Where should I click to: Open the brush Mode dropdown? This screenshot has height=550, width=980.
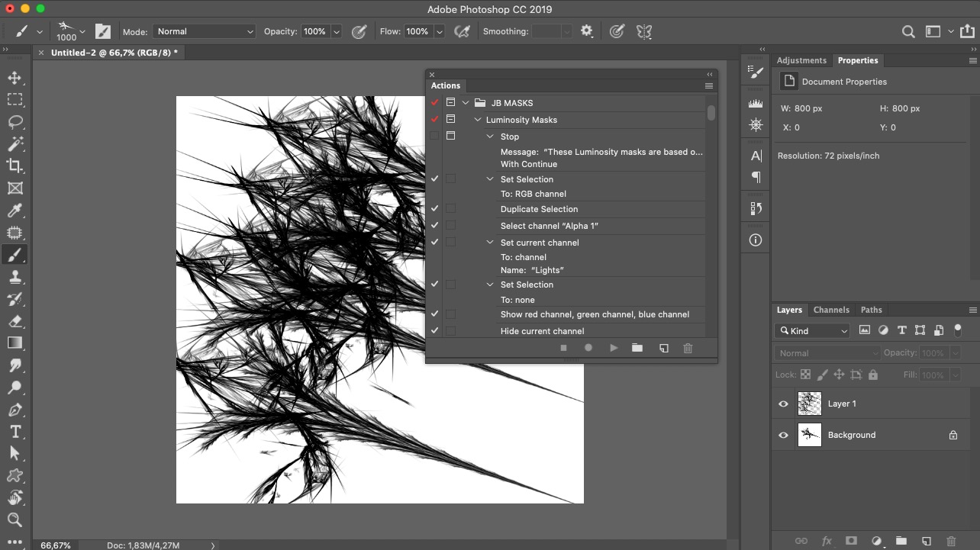click(x=205, y=31)
